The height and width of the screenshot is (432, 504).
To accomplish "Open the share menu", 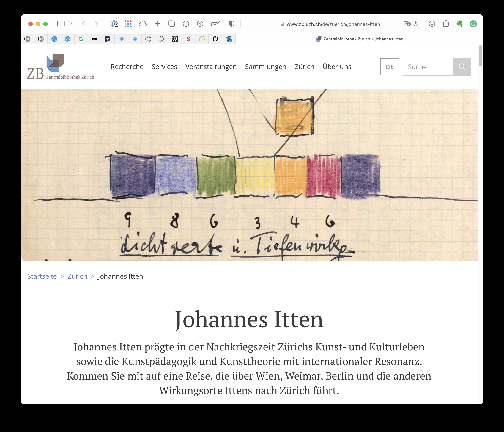I will [x=446, y=24].
